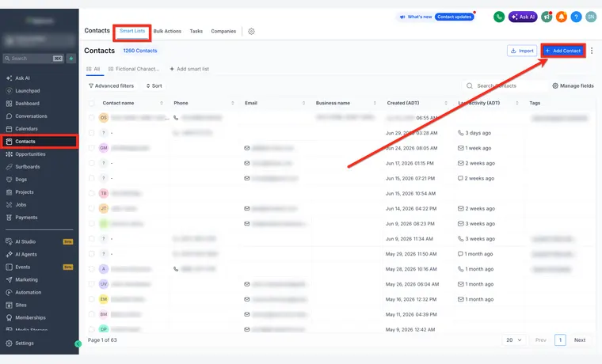
Task: Sort by Last activity column arrows
Action: pyautogui.click(x=517, y=103)
